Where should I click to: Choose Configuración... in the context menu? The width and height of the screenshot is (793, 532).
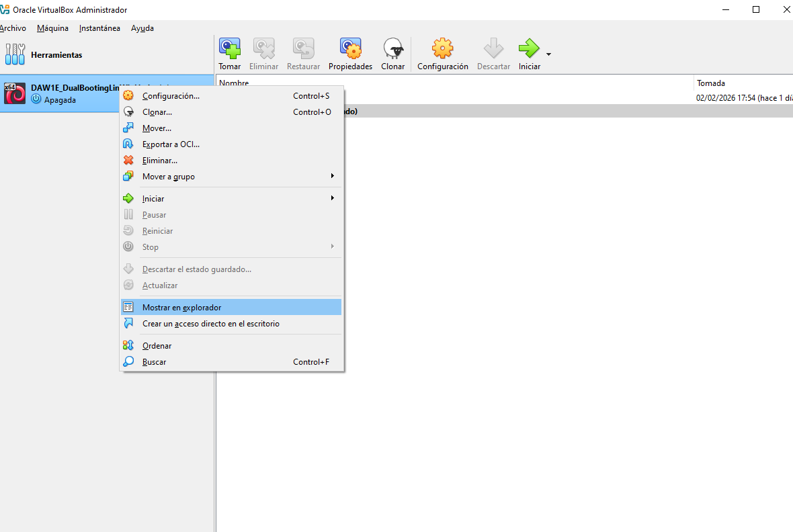point(231,95)
